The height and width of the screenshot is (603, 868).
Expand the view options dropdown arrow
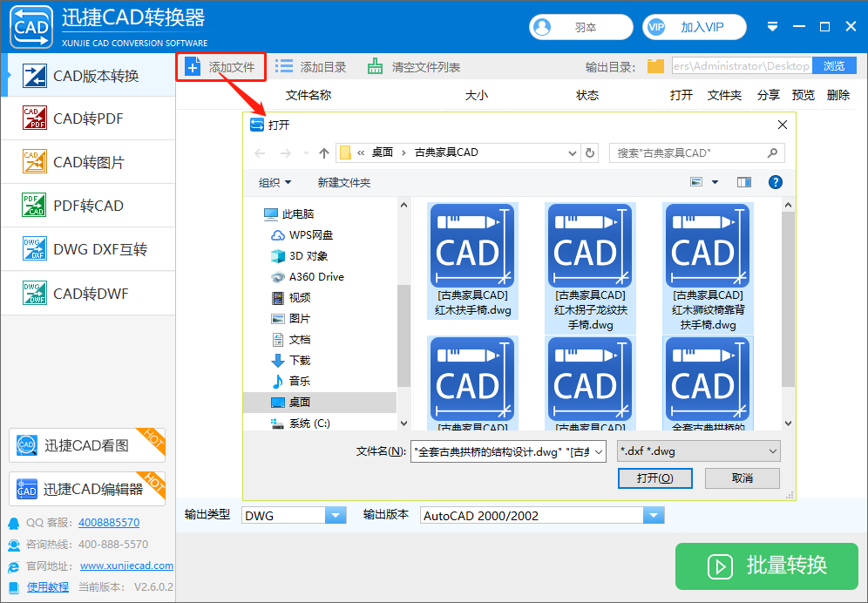point(715,182)
